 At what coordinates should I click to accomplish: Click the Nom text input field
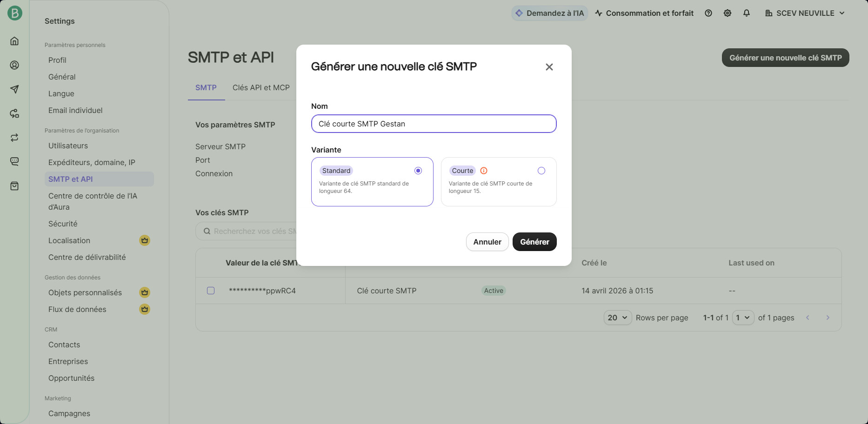434,124
